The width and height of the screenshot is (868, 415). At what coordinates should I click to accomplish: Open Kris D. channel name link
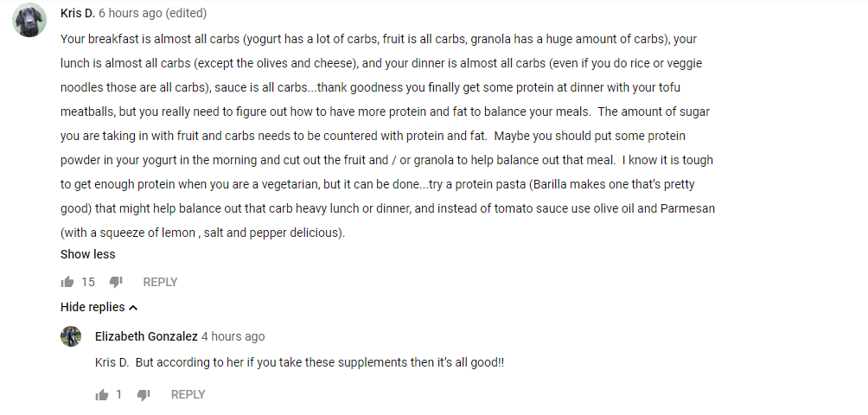pos(78,13)
